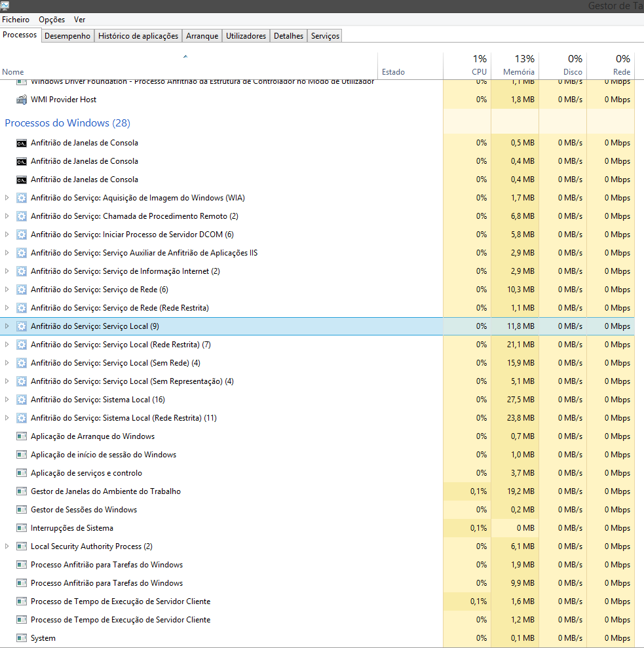Expand the Serviço de Rede (6) group
This screenshot has height=648, width=644.
[7, 290]
